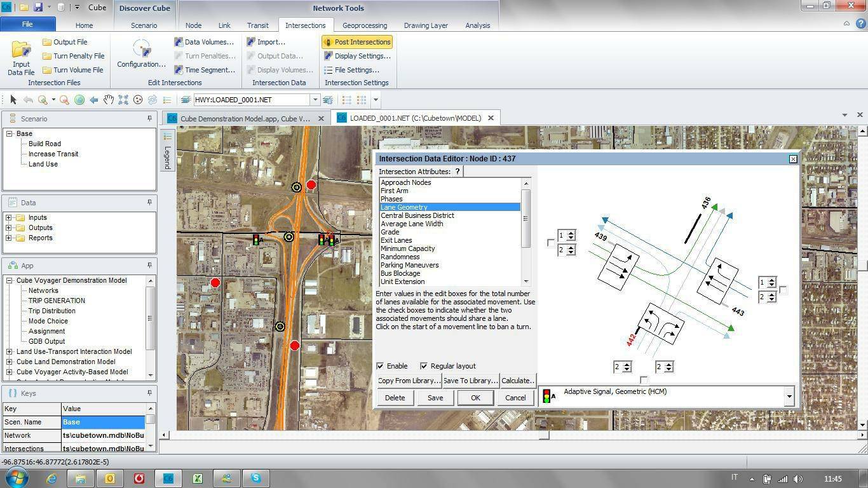This screenshot has width=868, height=488.
Task: Toggle the Regular layout checkbox
Action: [x=424, y=366]
